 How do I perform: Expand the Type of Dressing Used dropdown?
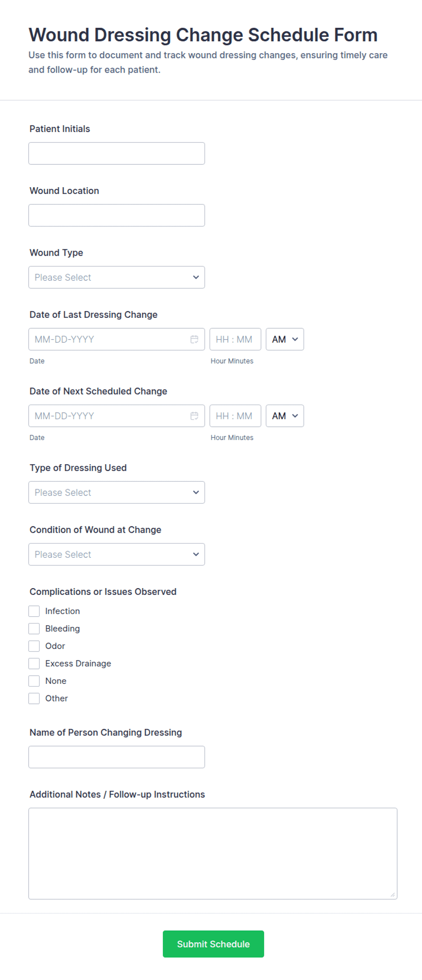pyautogui.click(x=117, y=493)
